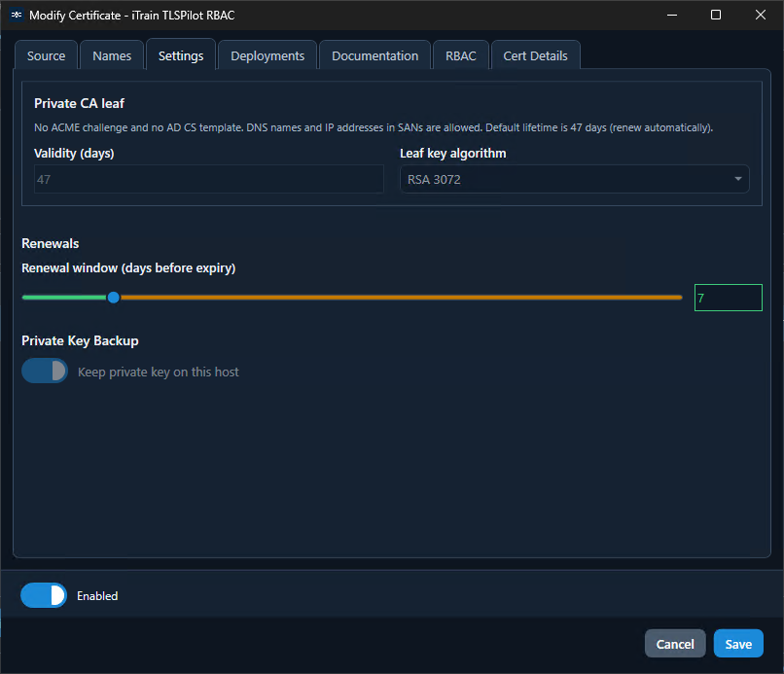Maximize the Modify Certificate window
Screen dimensions: 784x674
pos(716,15)
